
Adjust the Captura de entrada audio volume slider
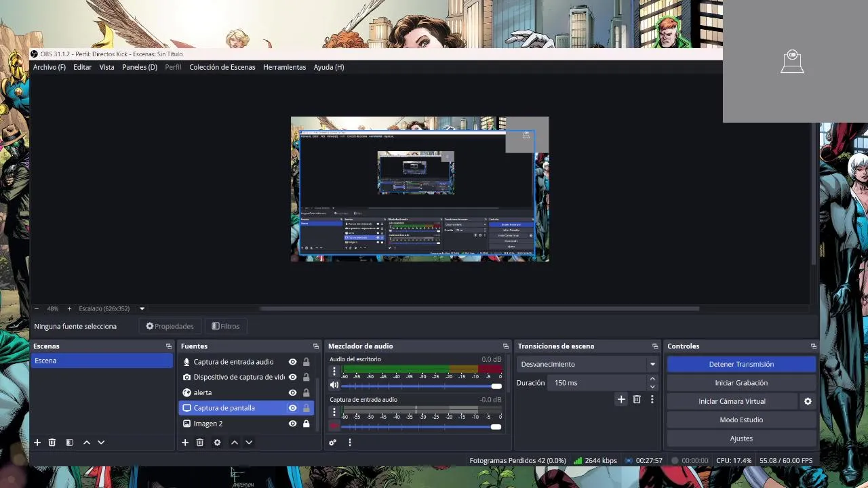(420, 426)
